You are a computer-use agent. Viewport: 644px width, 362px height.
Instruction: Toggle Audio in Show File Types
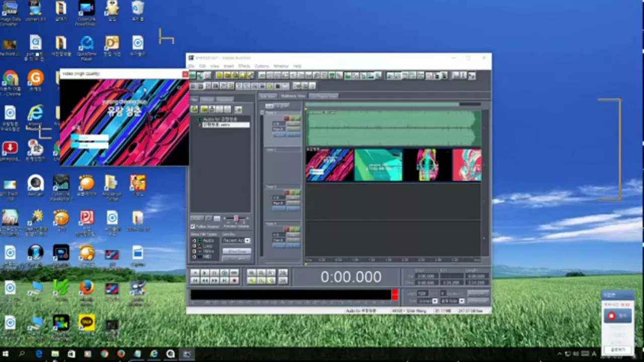(x=194, y=241)
